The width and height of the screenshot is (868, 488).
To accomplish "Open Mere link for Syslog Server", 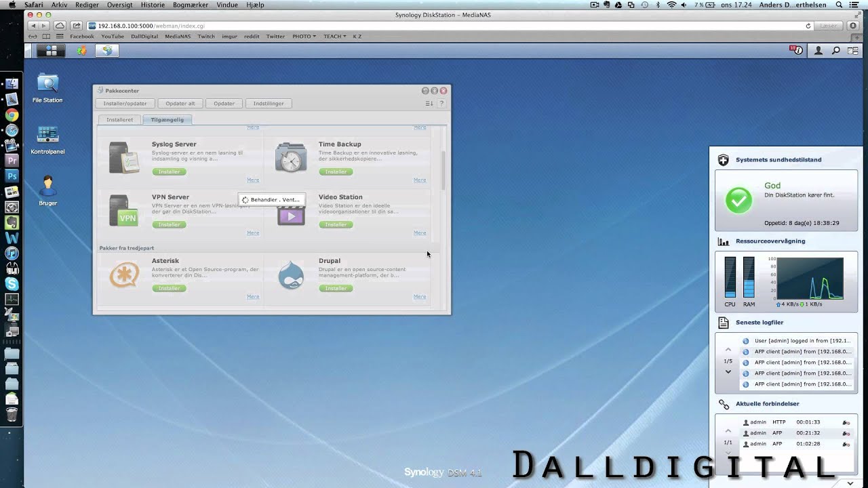I will (x=253, y=180).
